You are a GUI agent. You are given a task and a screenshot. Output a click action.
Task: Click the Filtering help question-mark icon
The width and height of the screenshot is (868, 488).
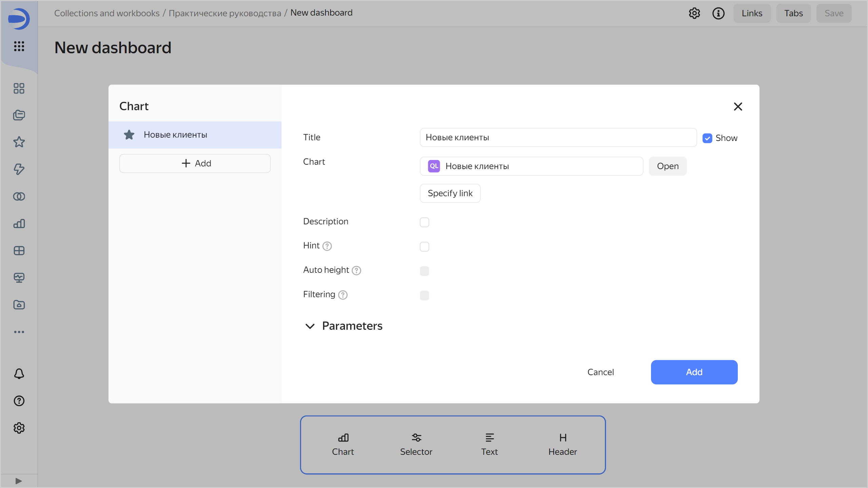click(x=343, y=295)
